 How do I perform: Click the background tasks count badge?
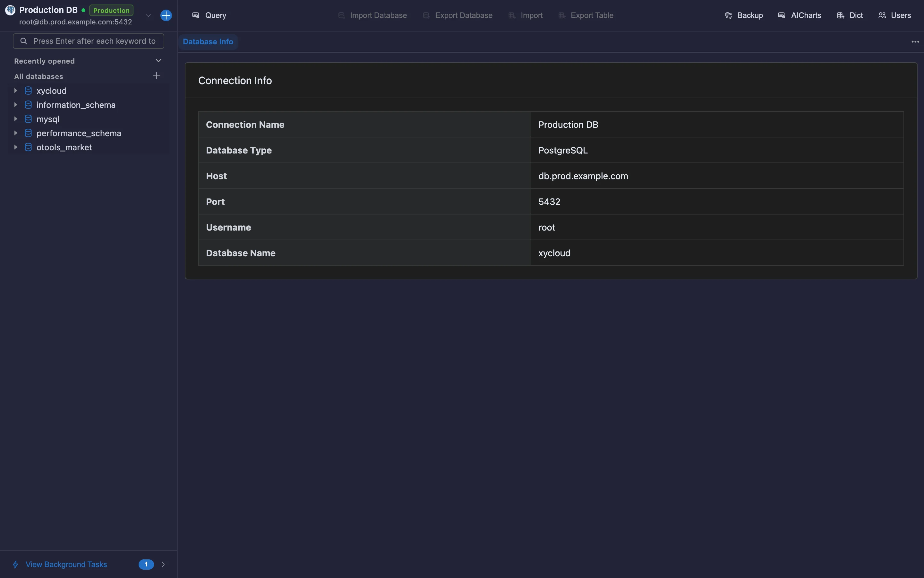146,564
